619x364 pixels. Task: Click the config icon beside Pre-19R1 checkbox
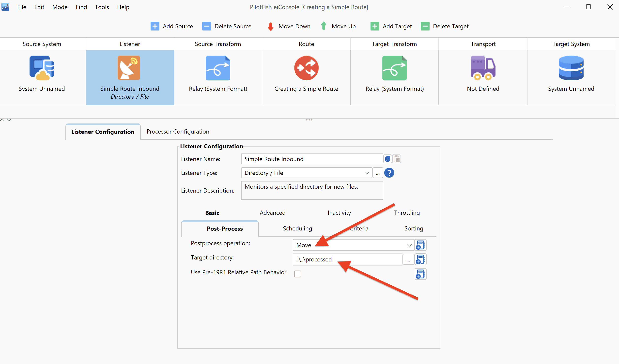tap(420, 274)
